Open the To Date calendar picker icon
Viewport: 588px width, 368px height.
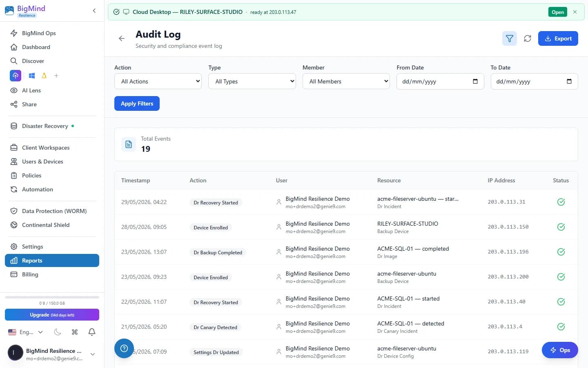[569, 81]
